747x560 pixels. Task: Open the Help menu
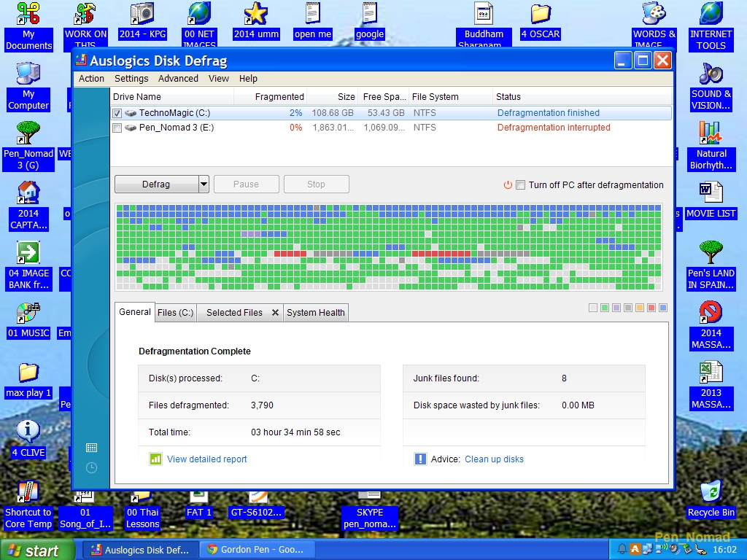[248, 79]
